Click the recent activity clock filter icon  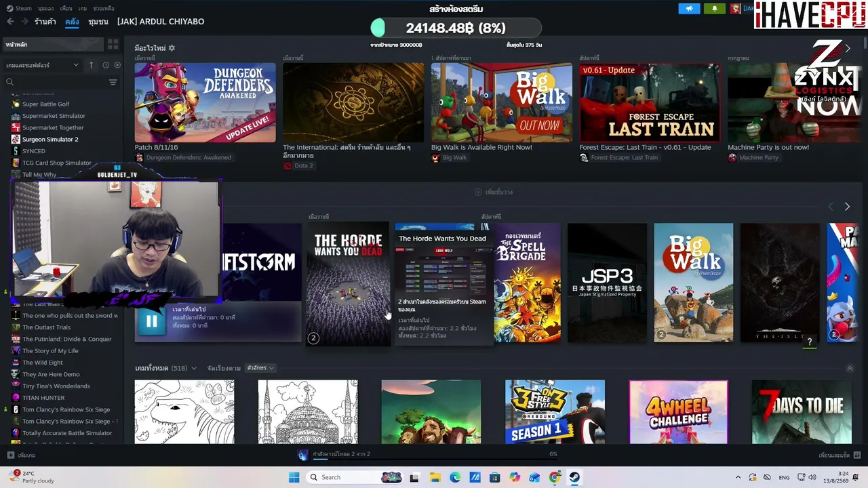click(106, 65)
